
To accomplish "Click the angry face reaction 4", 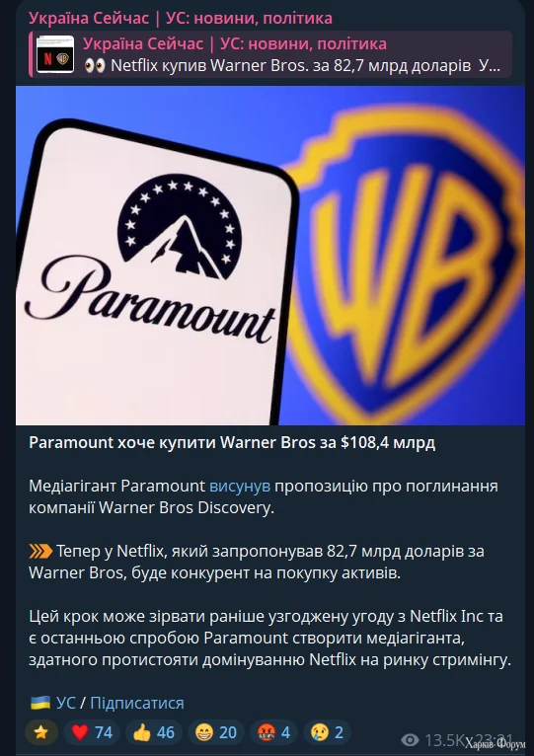I will click(x=273, y=732).
